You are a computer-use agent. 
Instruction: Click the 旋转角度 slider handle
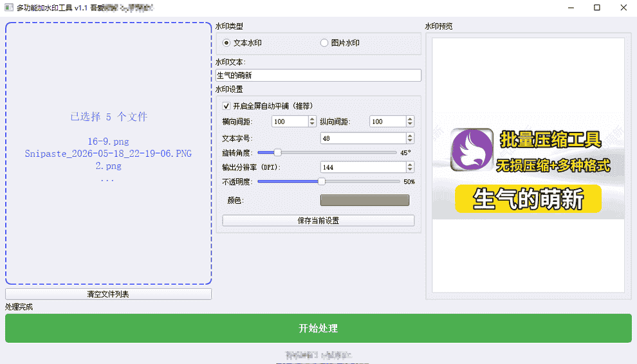tap(277, 152)
